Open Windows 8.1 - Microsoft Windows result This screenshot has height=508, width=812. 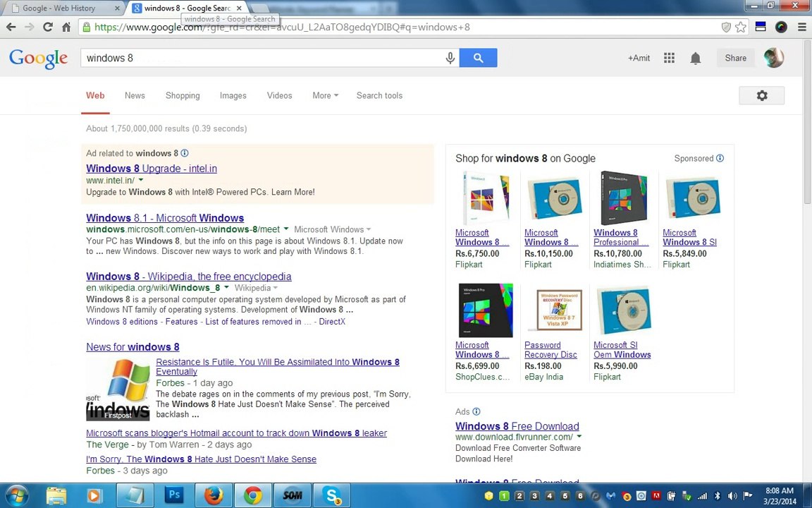point(165,218)
